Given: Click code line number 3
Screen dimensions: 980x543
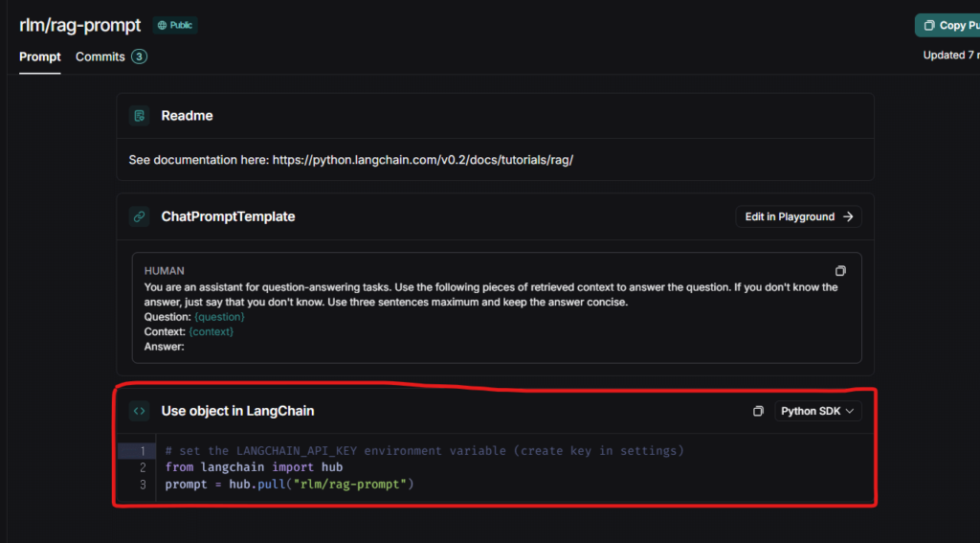Looking at the screenshot, I should [143, 485].
